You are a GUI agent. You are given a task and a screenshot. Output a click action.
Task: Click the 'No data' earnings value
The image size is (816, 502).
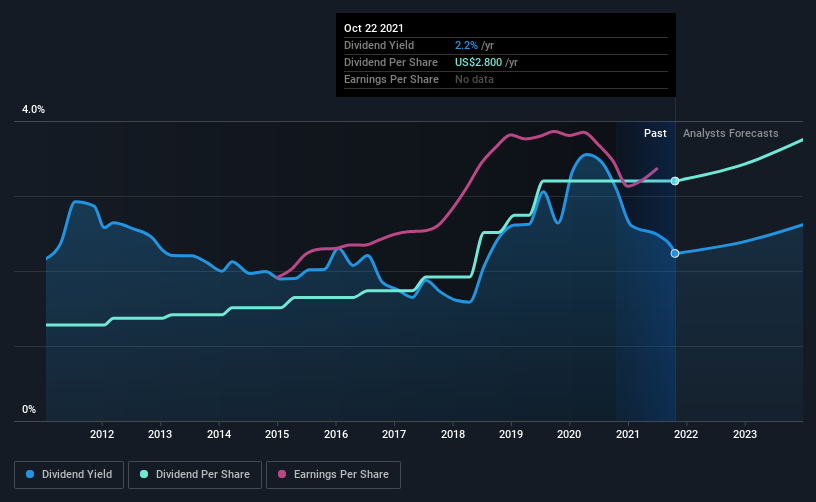[x=474, y=80]
